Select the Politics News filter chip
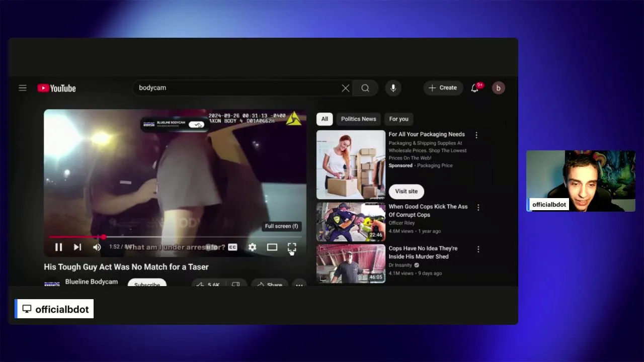 tap(359, 119)
